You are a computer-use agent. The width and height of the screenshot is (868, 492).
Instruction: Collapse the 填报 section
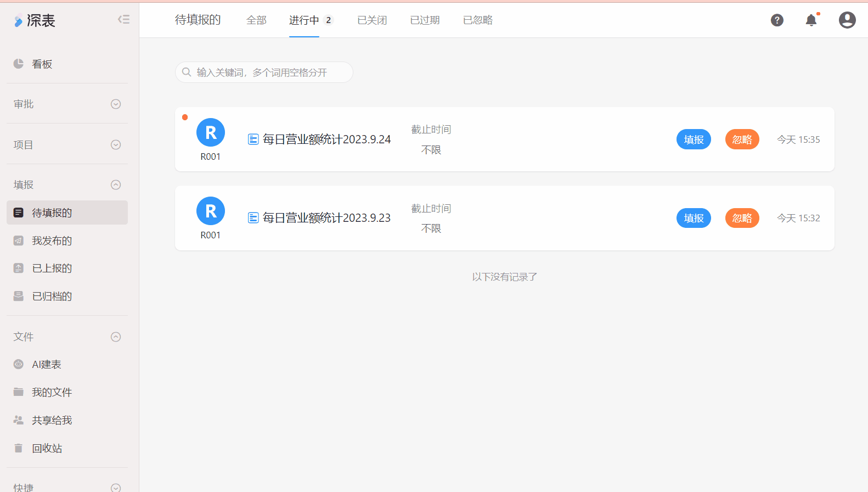coord(116,185)
